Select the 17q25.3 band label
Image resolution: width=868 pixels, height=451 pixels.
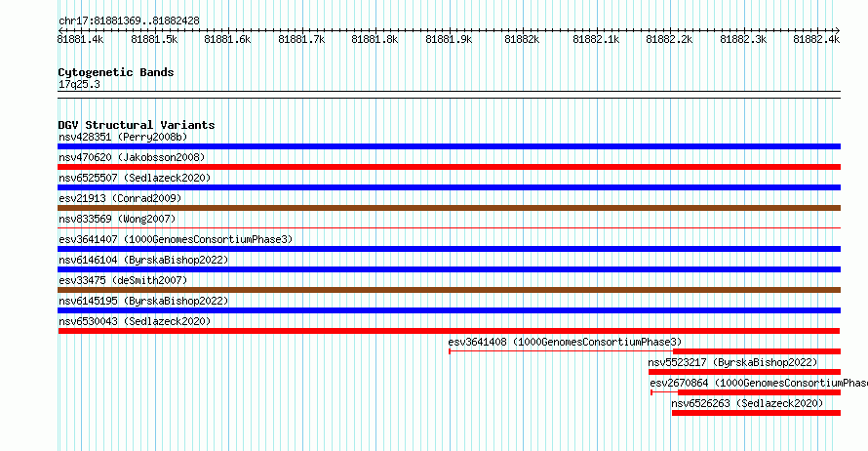(x=79, y=84)
